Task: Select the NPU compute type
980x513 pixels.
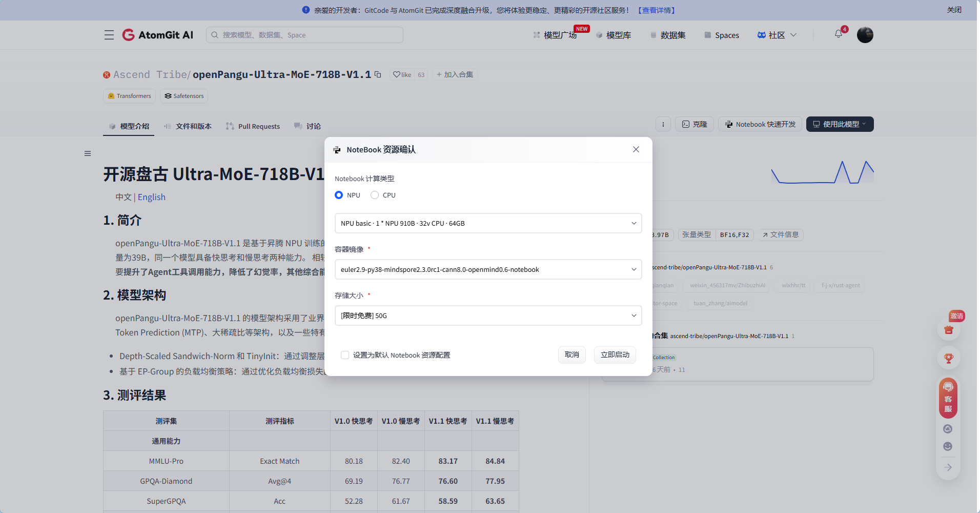Action: pos(339,195)
